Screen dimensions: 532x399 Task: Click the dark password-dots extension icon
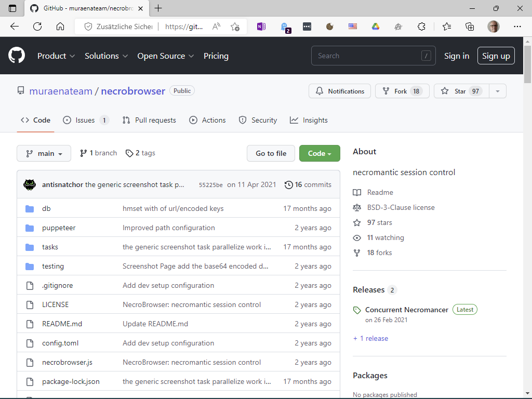307,26
